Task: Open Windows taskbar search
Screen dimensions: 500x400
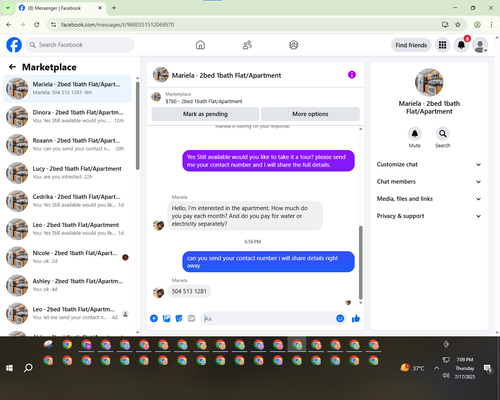Action: [28, 368]
